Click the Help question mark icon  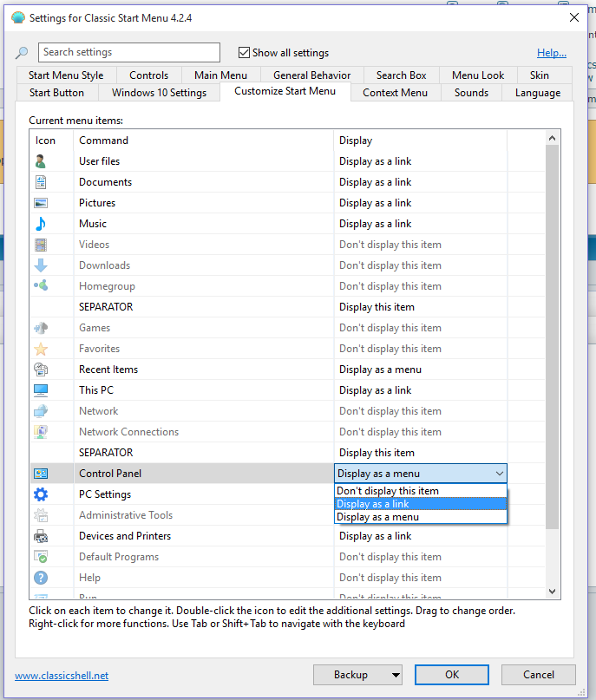pos(41,578)
